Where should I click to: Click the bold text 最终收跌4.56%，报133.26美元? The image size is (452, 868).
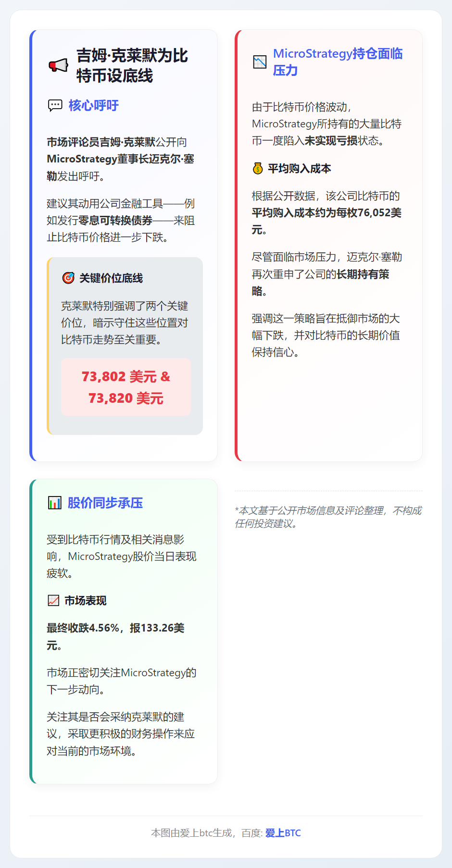115,636
